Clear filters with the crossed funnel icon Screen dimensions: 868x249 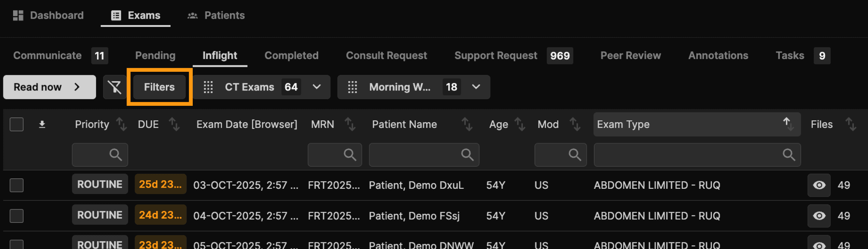point(115,87)
